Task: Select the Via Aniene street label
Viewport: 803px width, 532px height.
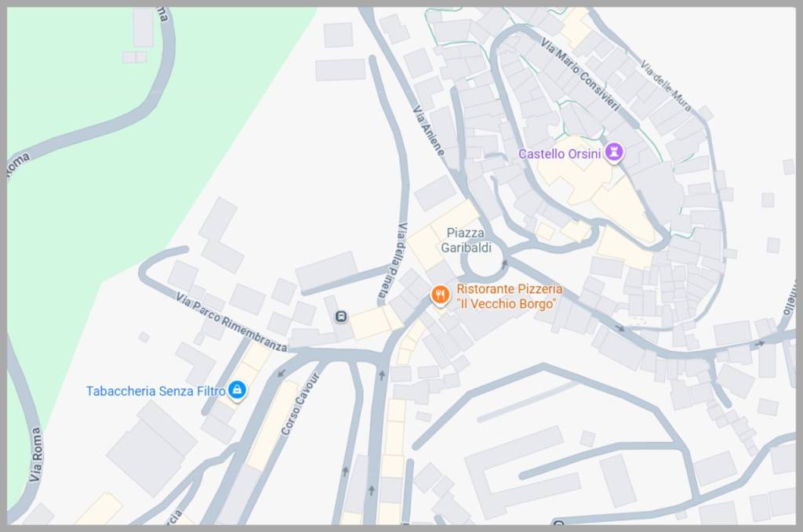Action: click(429, 130)
